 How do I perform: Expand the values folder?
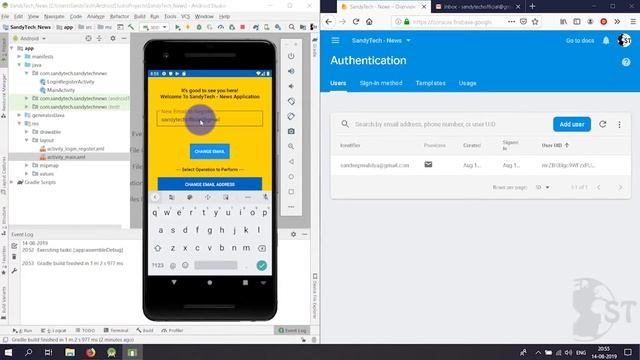(27, 173)
